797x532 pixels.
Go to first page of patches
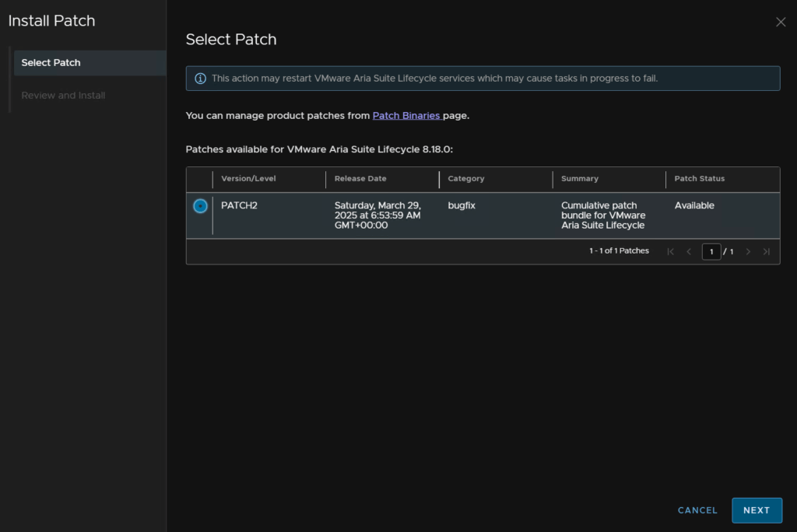pos(670,251)
